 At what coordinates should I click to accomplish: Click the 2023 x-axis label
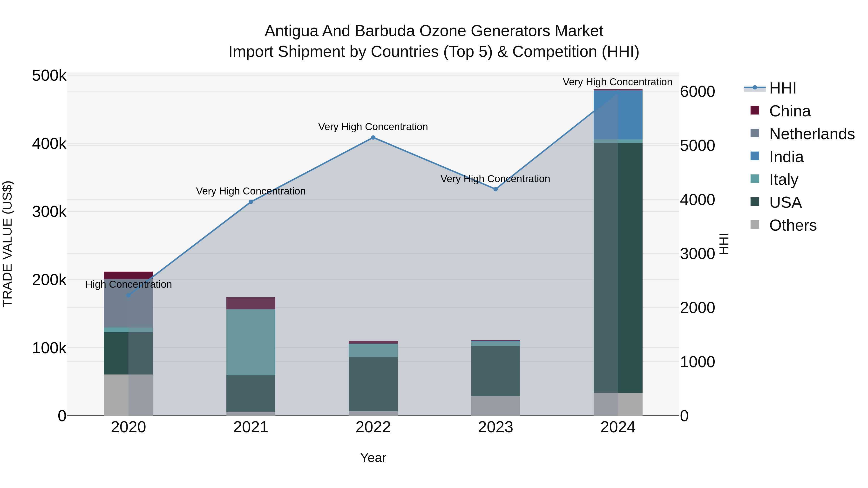(x=495, y=427)
